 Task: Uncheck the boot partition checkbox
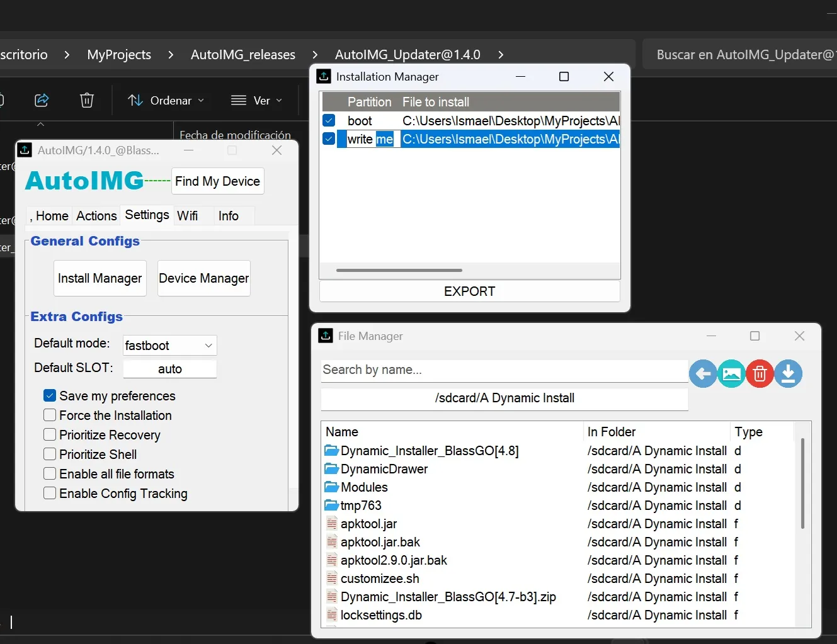(x=329, y=120)
